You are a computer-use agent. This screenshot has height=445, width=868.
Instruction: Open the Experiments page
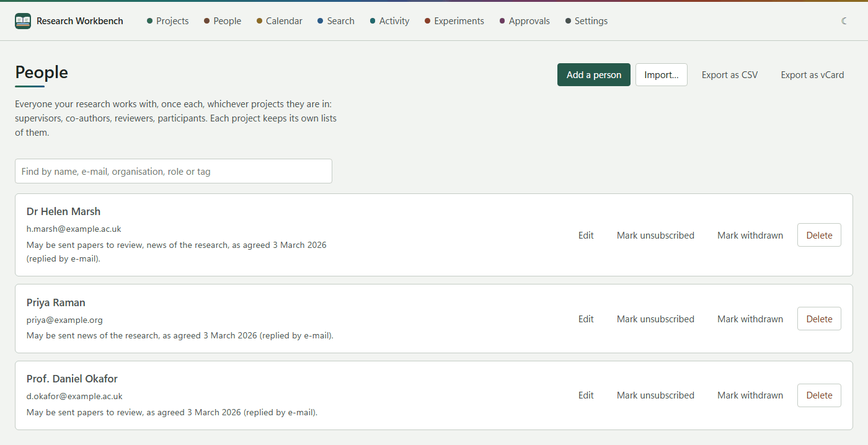pos(454,21)
